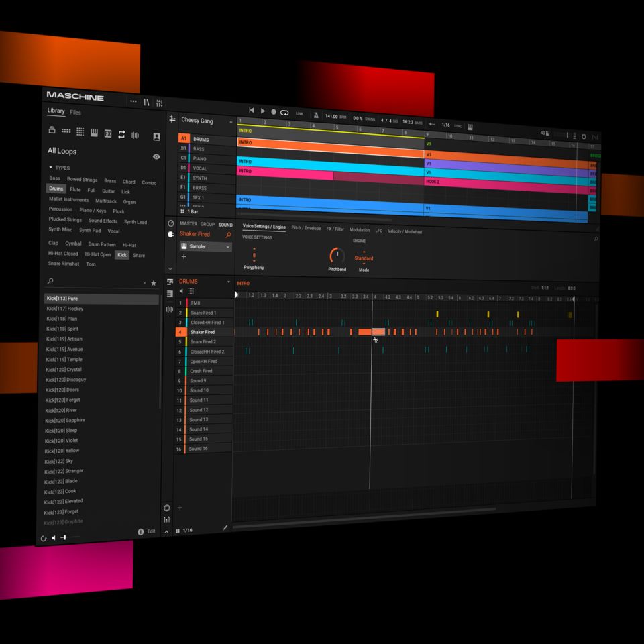Image resolution: width=644 pixels, height=644 pixels.
Task: Open the mixer view icon in the header
Action: point(160,103)
